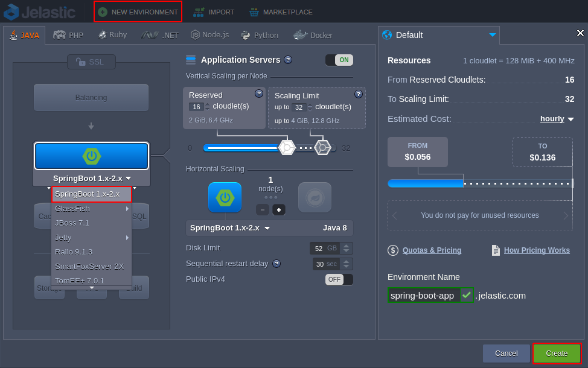Image resolution: width=588 pixels, height=368 pixels.
Task: Click the disabled scaling node placeholder icon
Action: [315, 197]
